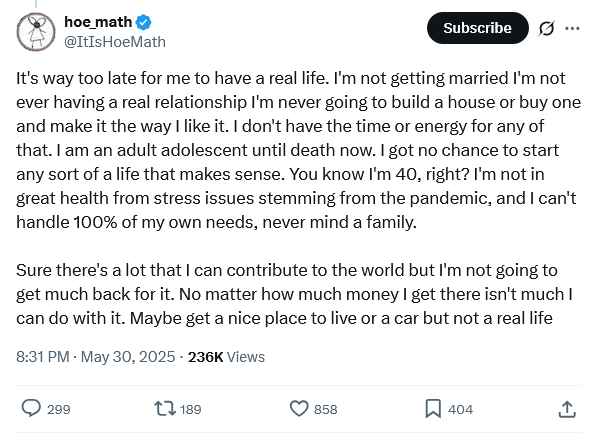The width and height of the screenshot is (598, 433).
Task: Repost using the retweet arrows icon
Action: [x=165, y=409]
